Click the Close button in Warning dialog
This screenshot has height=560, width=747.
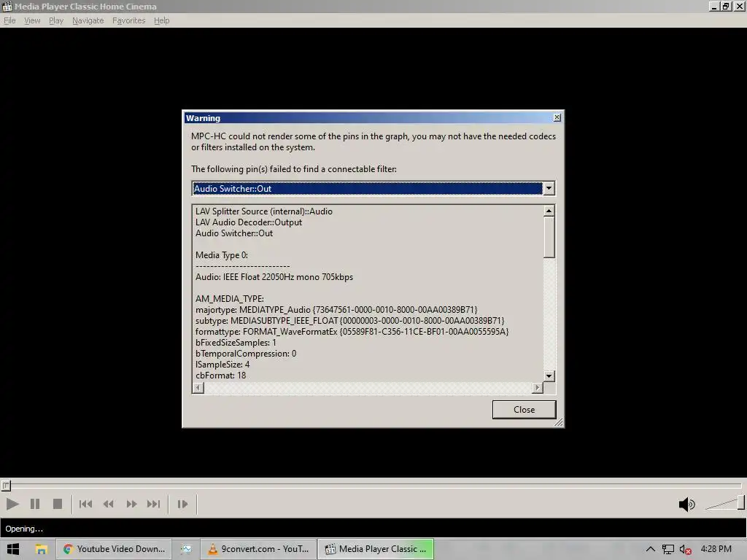coord(524,410)
